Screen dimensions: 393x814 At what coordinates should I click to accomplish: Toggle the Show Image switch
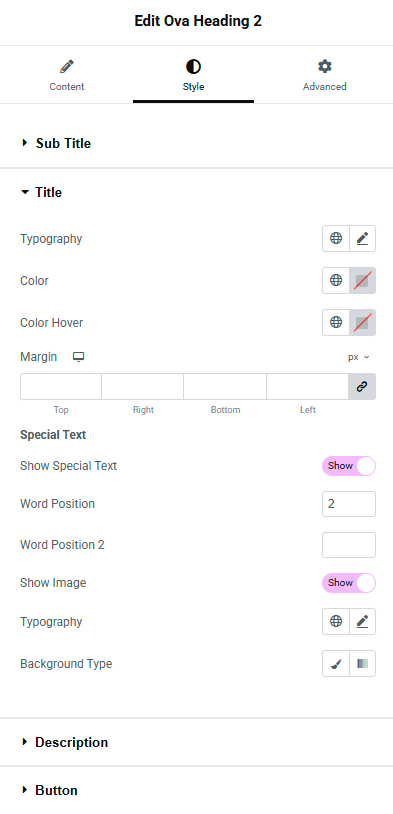349,582
